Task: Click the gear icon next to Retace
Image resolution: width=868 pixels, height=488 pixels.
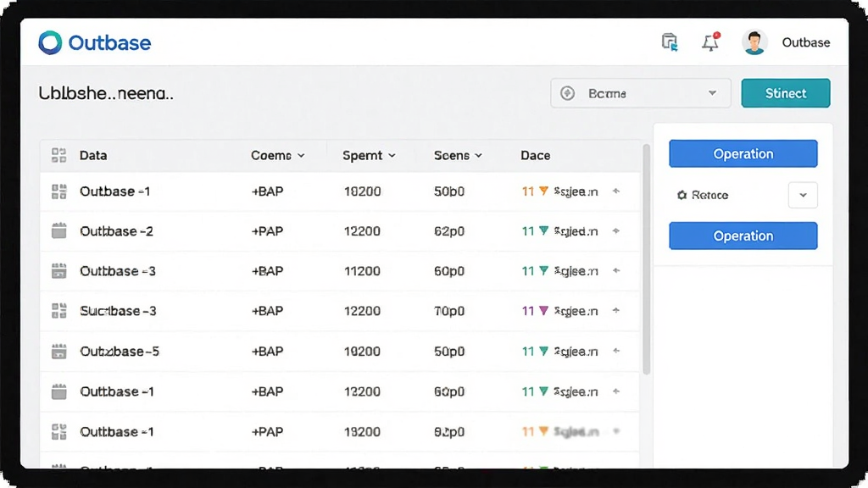Action: pos(682,195)
